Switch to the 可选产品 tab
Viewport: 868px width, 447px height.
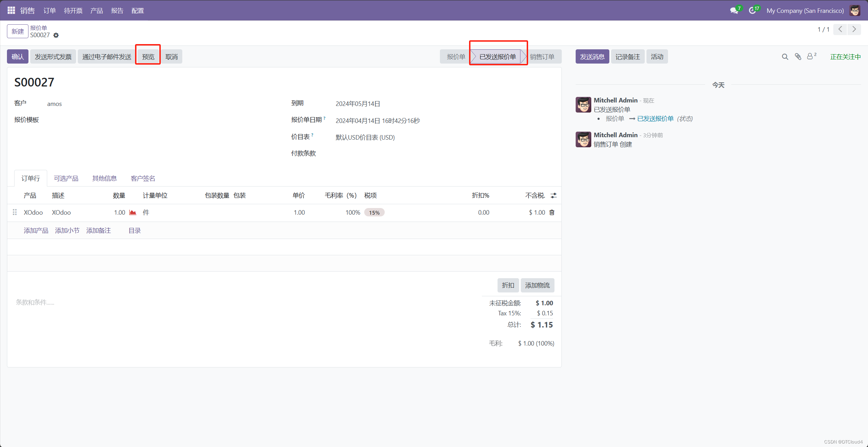pyautogui.click(x=66, y=179)
